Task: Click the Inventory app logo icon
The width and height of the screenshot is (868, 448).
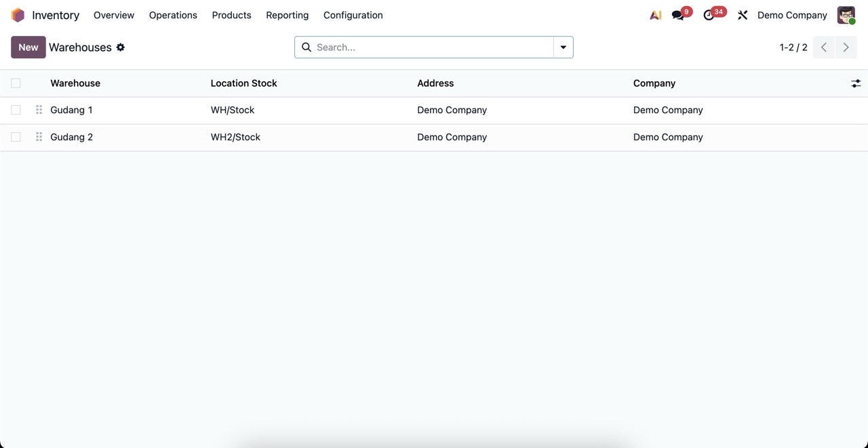Action: (x=18, y=15)
